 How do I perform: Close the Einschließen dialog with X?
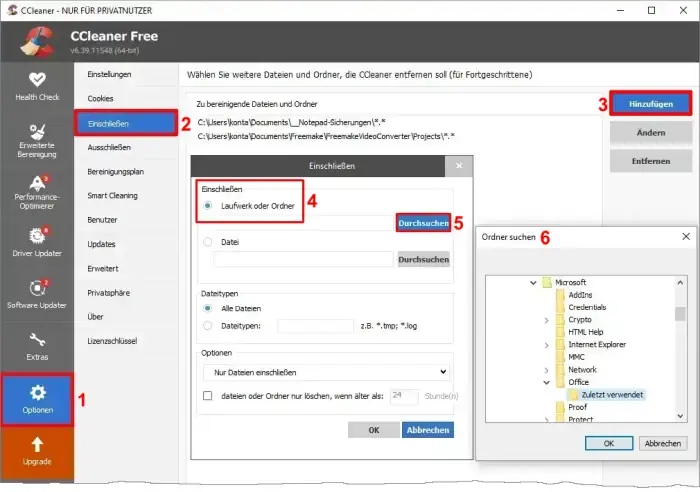pos(459,166)
